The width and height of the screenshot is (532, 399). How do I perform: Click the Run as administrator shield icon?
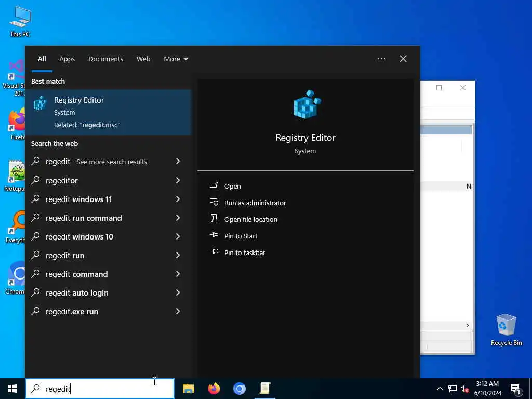214,202
